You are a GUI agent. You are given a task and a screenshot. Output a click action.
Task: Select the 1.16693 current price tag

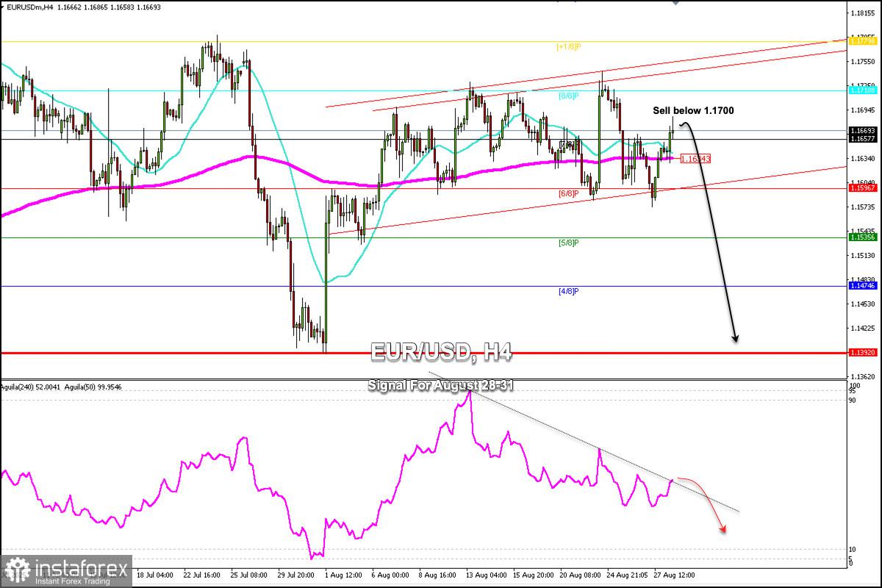coord(863,131)
